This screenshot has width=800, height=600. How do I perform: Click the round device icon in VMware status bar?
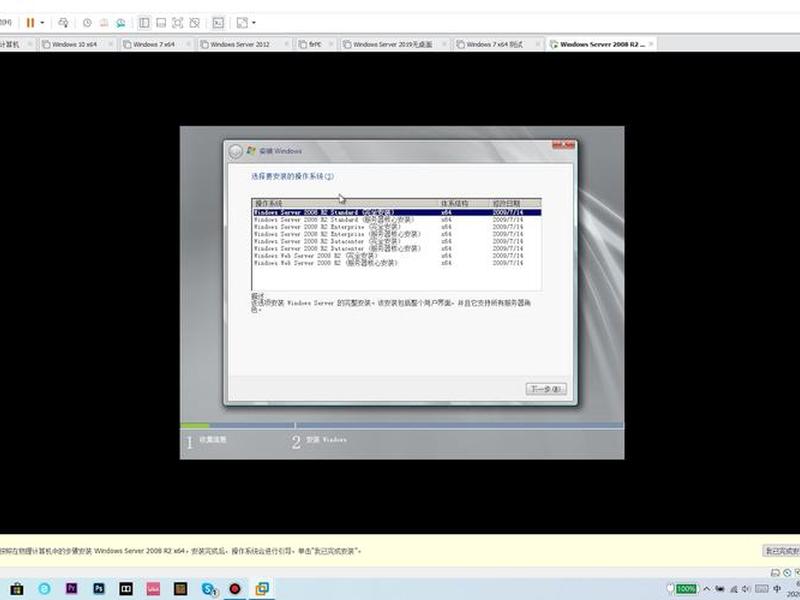[787, 573]
